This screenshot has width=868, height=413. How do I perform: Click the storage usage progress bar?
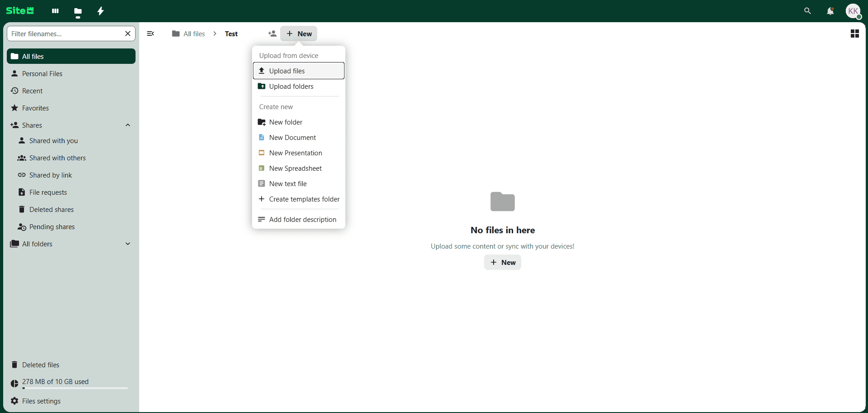click(x=75, y=388)
